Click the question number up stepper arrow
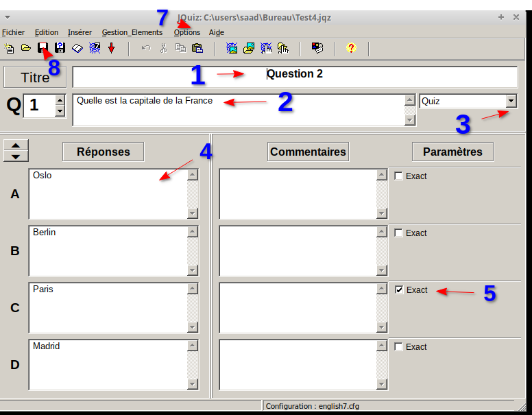Viewport: 532px width, 415px height. [60, 101]
